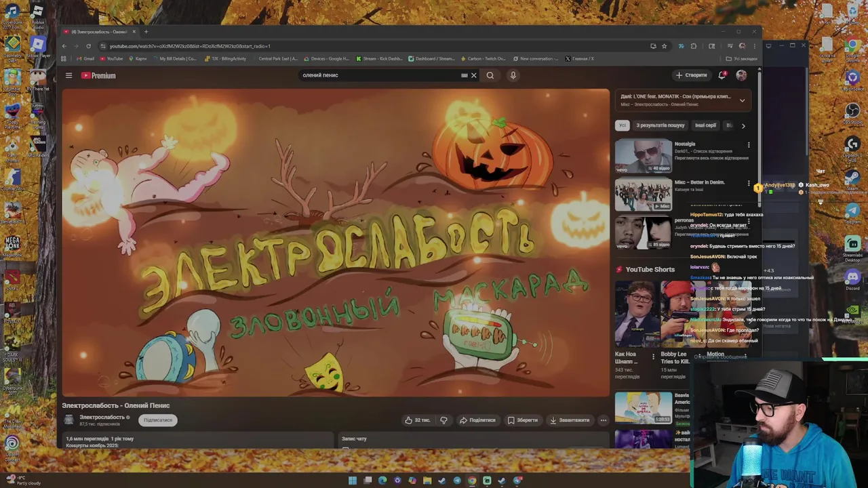Like the video with thumbs-up button
The image size is (868, 488).
[x=418, y=420]
